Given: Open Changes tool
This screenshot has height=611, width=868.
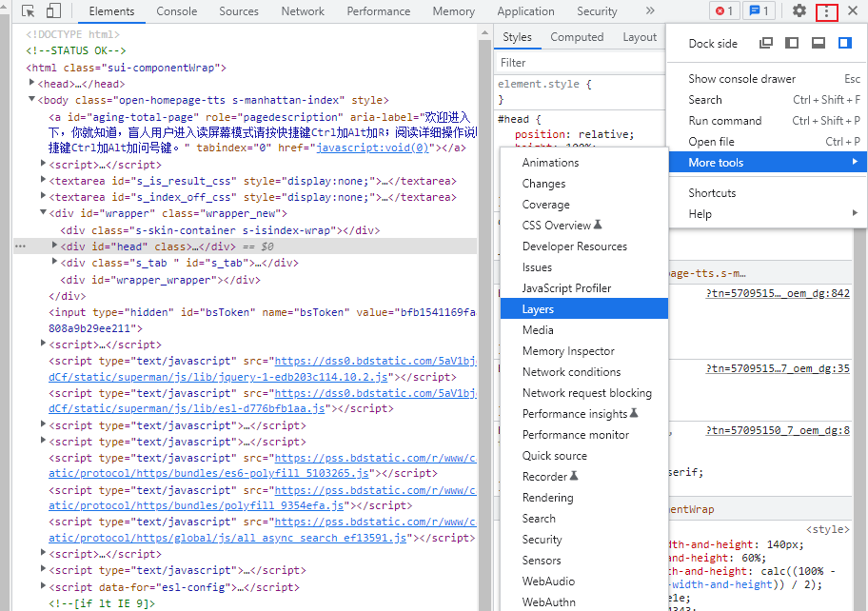Looking at the screenshot, I should (584, 184).
